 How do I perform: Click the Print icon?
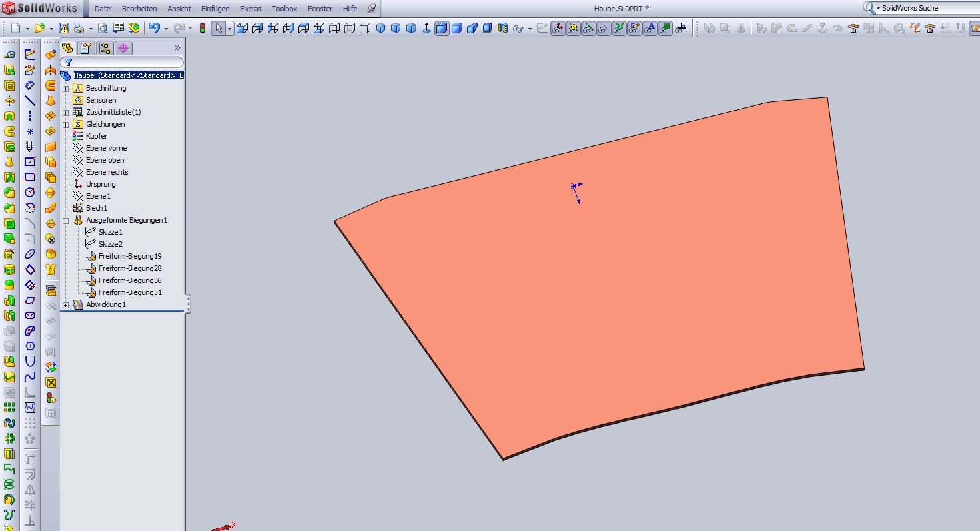click(x=79, y=29)
